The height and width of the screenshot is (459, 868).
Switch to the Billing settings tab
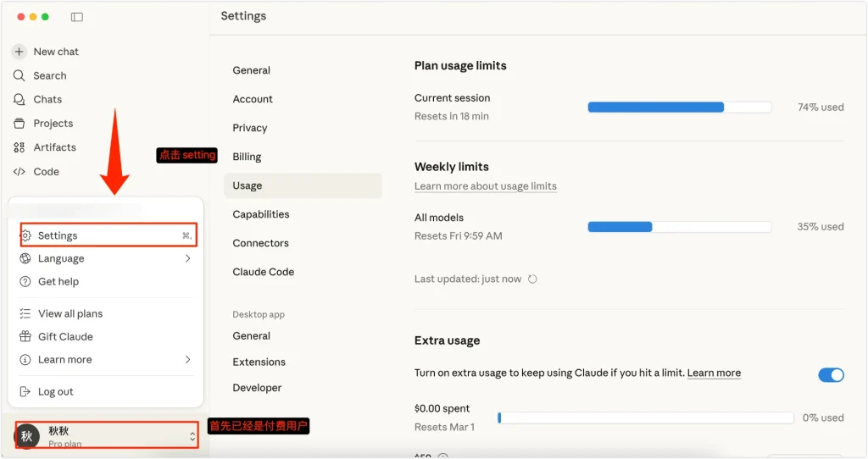point(247,157)
